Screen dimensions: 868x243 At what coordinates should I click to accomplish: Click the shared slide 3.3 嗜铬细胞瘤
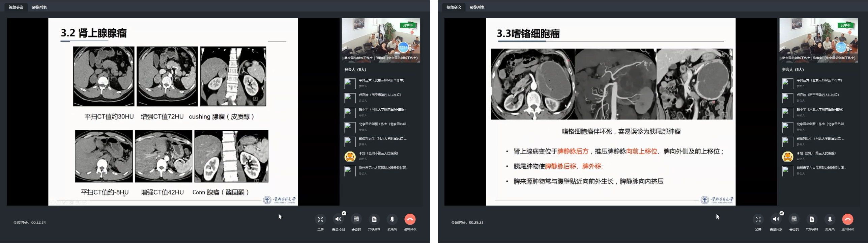[611, 112]
